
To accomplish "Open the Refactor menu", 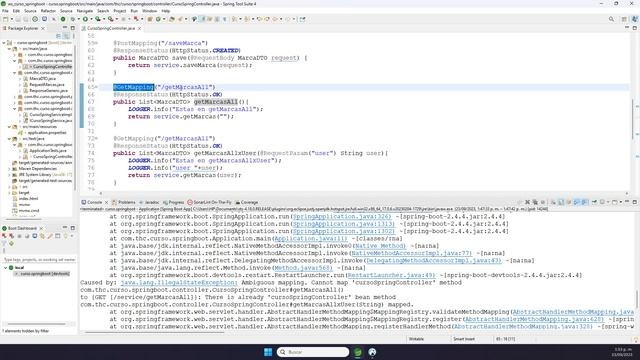I will (48, 11).
